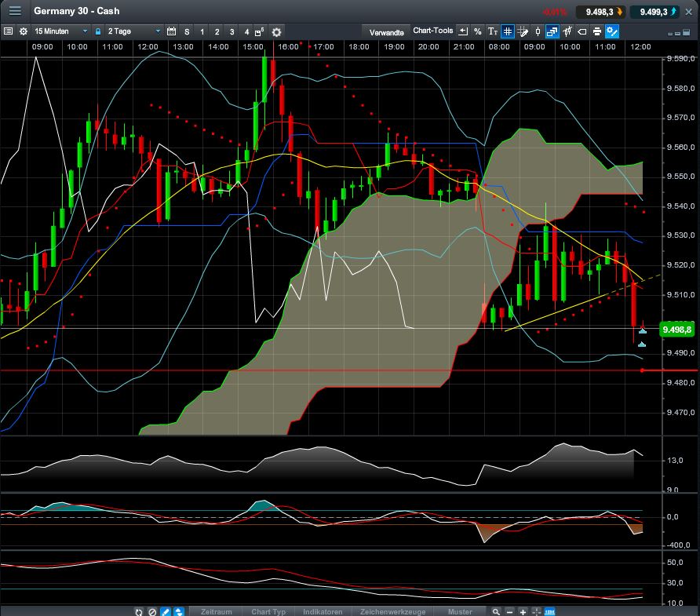The width and height of the screenshot is (700, 616).
Task: Click the sell price 9.498,3
Action: (600, 12)
